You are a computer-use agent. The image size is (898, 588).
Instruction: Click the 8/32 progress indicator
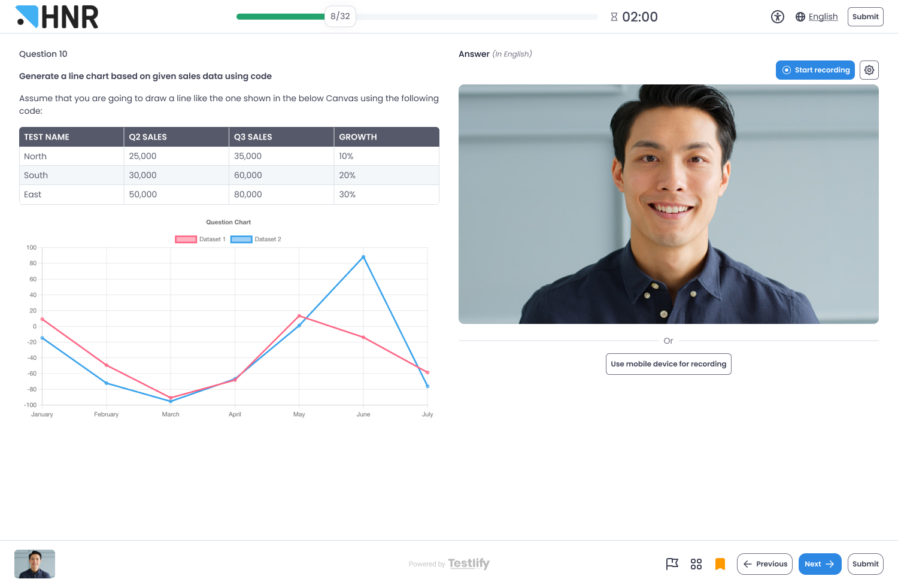(x=340, y=17)
